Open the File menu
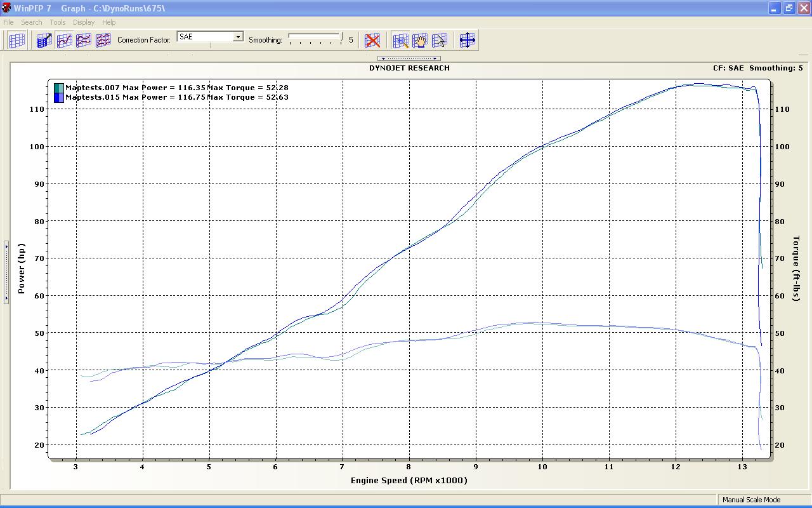This screenshot has width=812, height=508. tap(8, 22)
